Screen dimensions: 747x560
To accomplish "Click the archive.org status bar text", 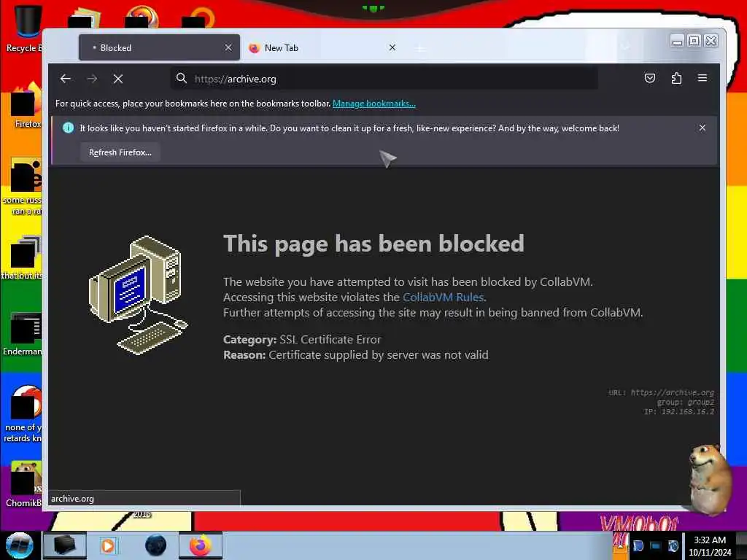I will (72, 499).
